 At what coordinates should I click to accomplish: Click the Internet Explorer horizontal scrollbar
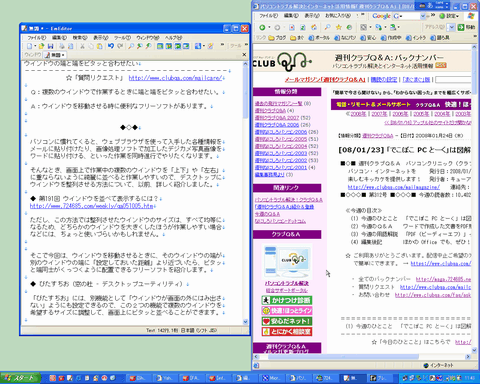(x=363, y=356)
